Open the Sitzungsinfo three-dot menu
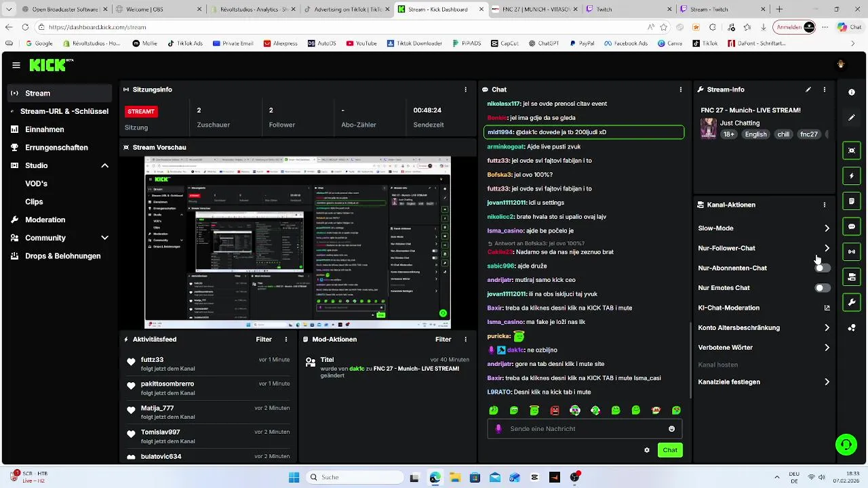The image size is (868, 488). pos(465,89)
